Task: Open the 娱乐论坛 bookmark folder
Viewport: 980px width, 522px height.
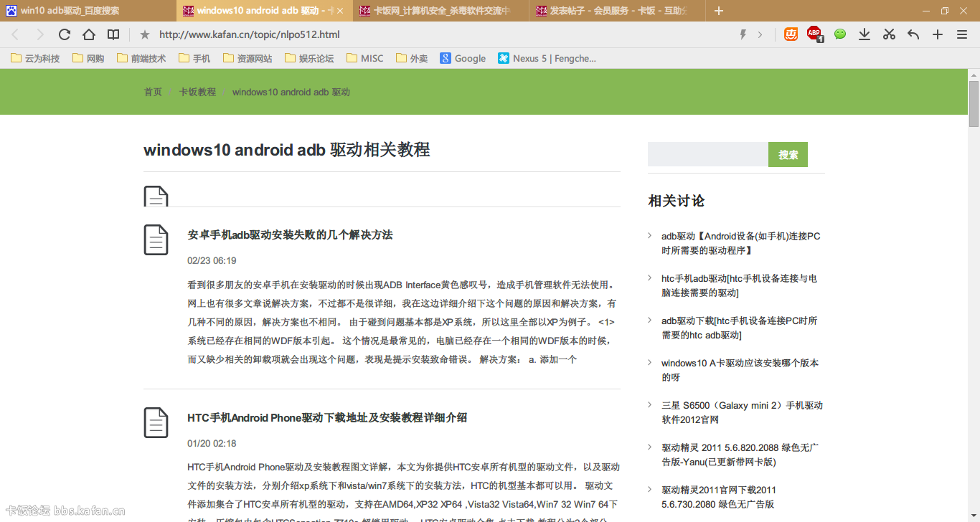Action: (309, 59)
